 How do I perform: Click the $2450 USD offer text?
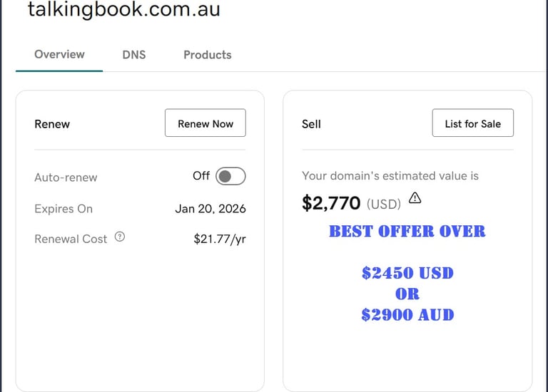coord(407,273)
